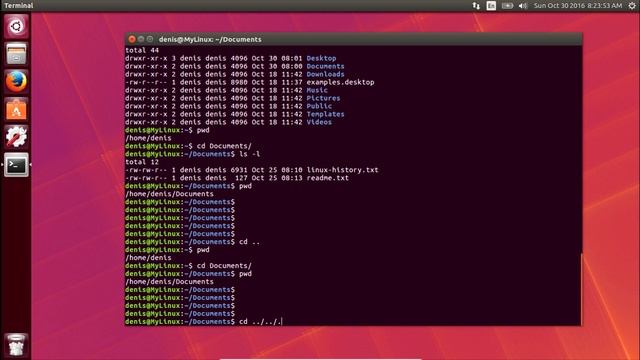Open the network connections indicator

tap(476, 6)
